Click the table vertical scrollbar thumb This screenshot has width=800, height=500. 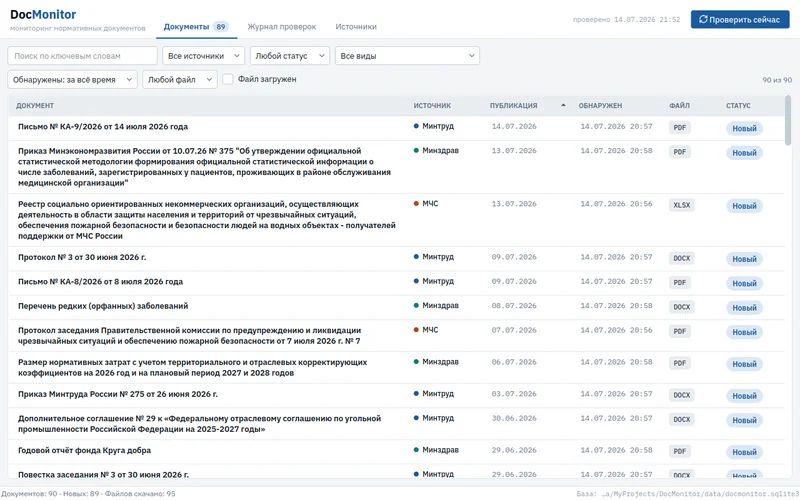tap(788, 120)
